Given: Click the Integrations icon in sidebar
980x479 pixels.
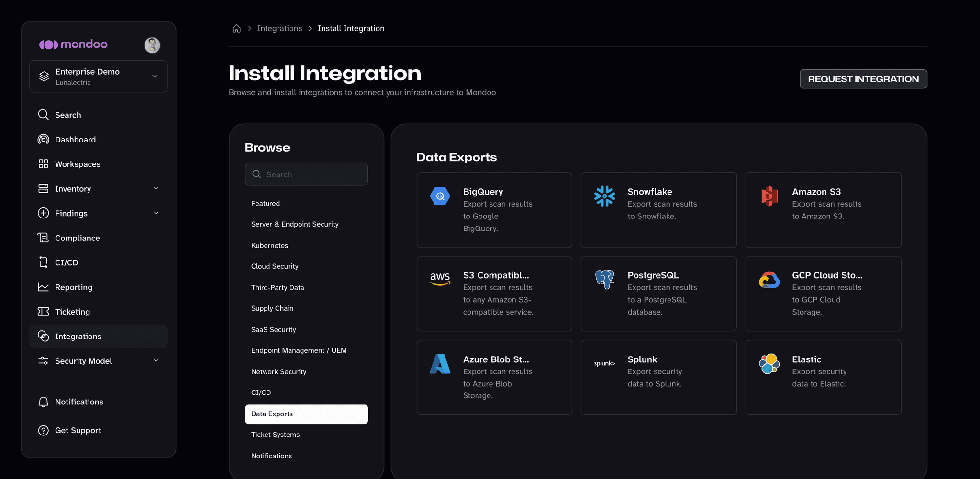Looking at the screenshot, I should (x=43, y=336).
